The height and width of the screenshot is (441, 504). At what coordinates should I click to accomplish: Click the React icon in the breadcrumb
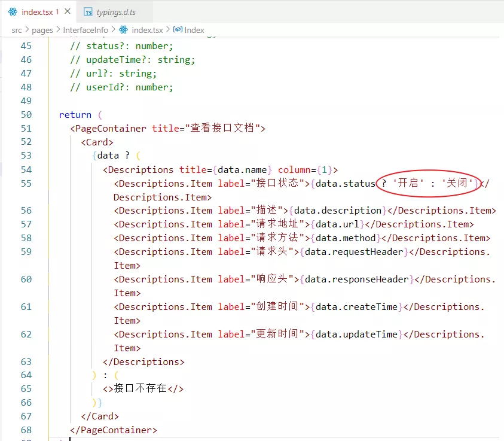123,30
